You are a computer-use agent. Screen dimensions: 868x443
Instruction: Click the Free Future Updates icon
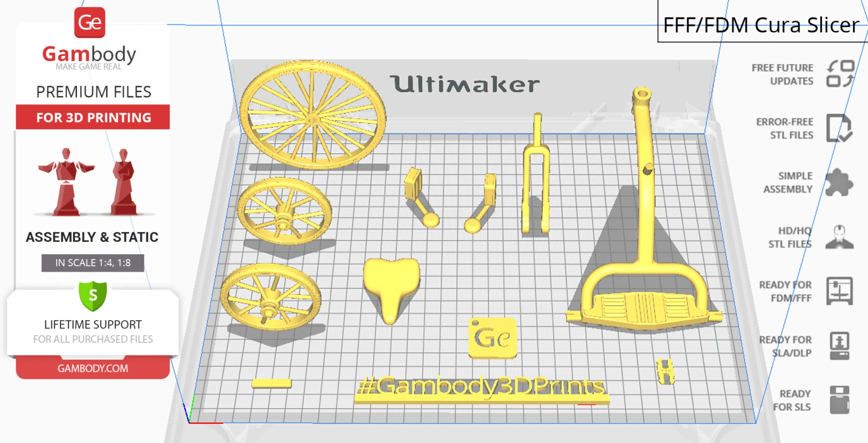coord(840,74)
